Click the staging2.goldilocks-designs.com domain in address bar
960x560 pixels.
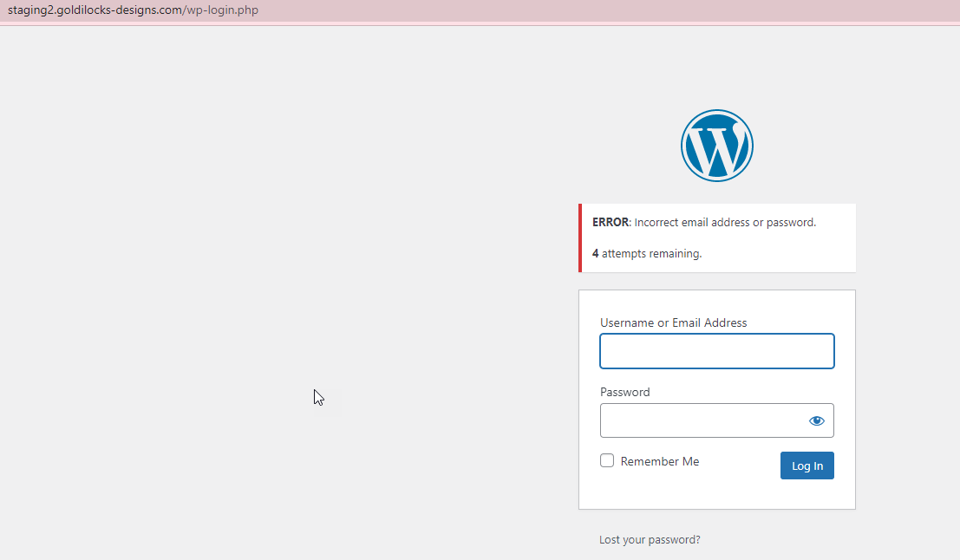tap(95, 11)
